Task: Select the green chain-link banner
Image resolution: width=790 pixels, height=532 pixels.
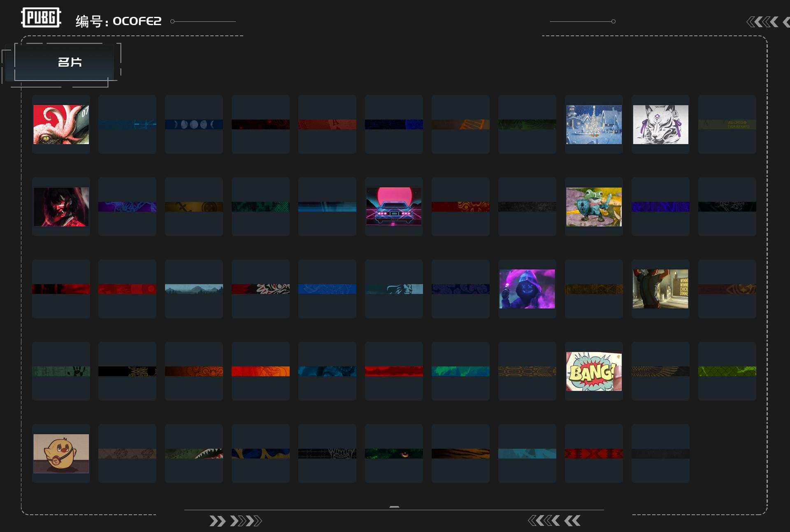Action: (727, 371)
